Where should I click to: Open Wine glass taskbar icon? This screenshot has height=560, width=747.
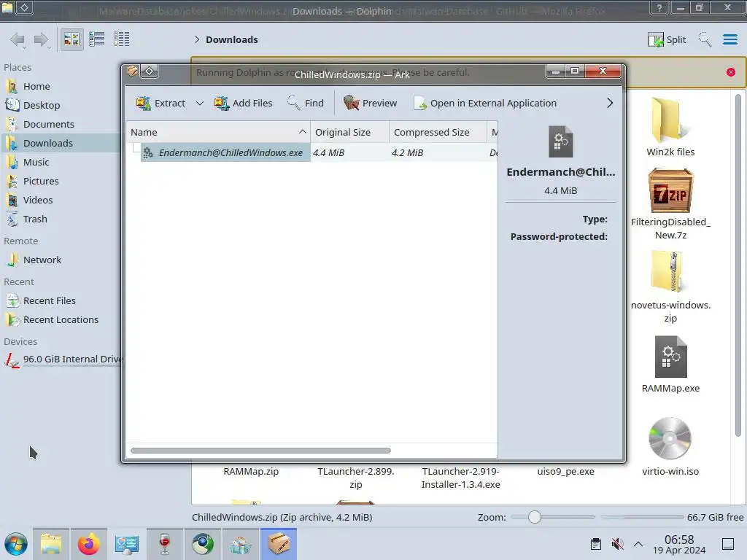tap(164, 544)
